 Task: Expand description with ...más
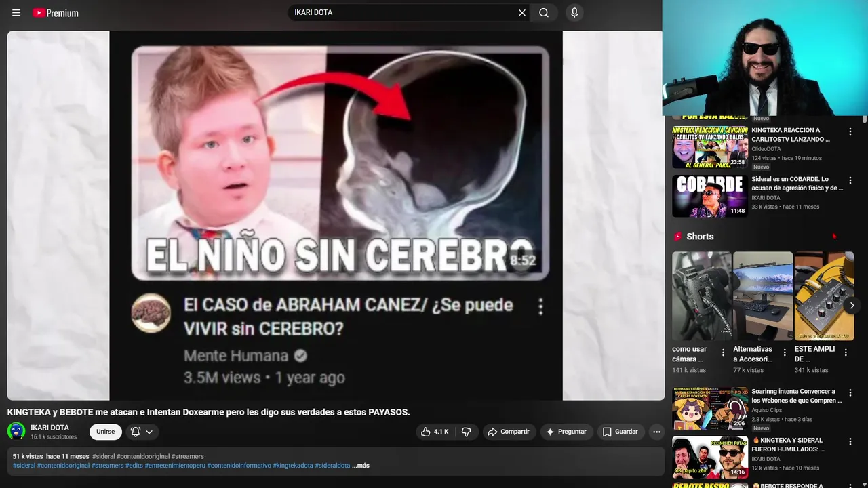coord(361,466)
